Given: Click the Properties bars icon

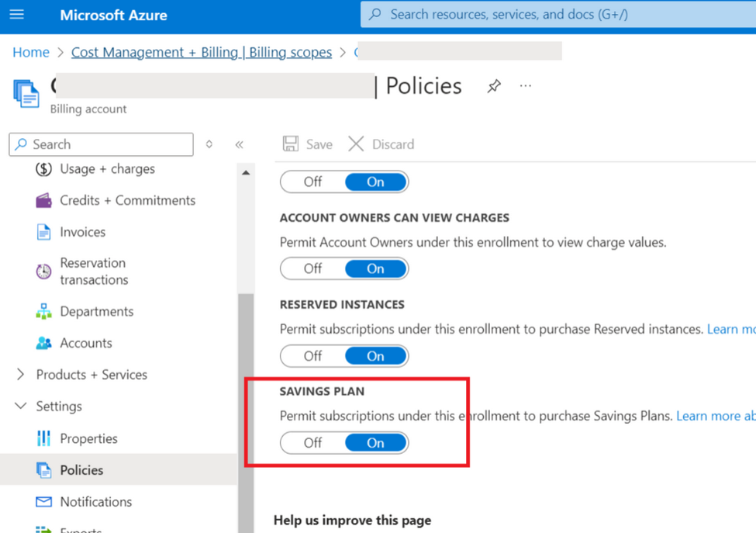Looking at the screenshot, I should (x=43, y=438).
